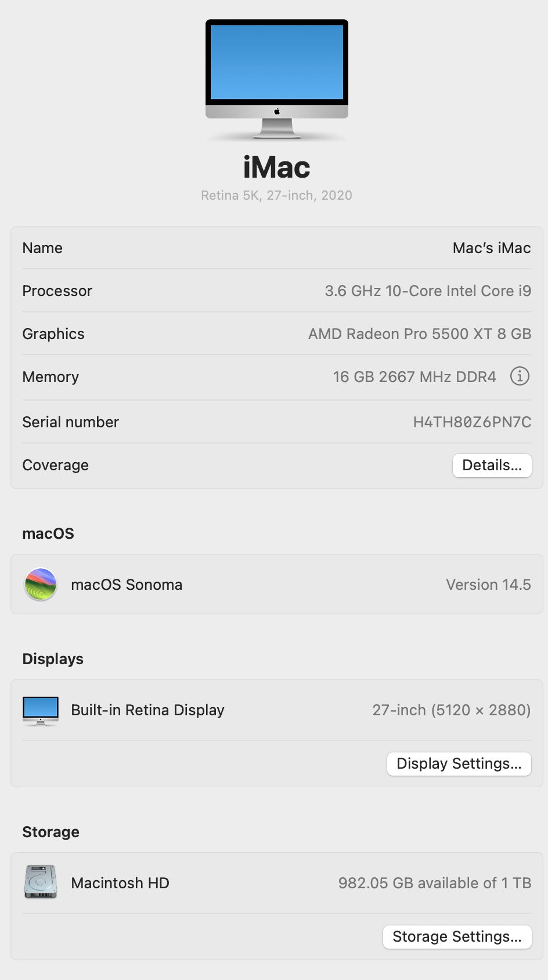Click the storage availability text 982.05 GB

[434, 882]
